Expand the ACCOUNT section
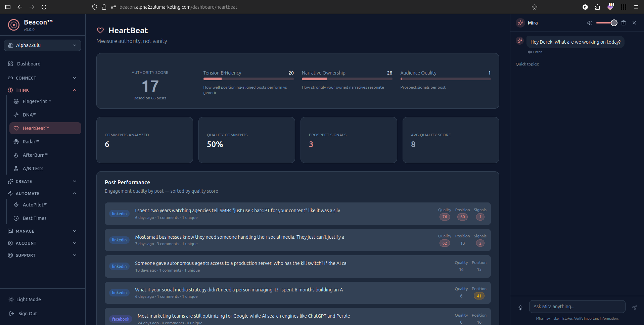 pyautogui.click(x=42, y=243)
